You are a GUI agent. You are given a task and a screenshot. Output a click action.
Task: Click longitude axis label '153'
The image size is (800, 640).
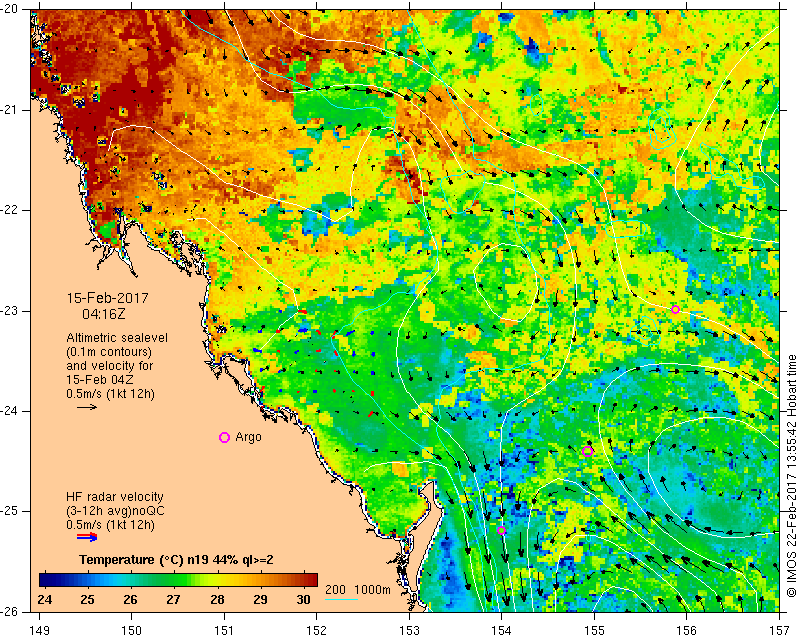point(409,631)
